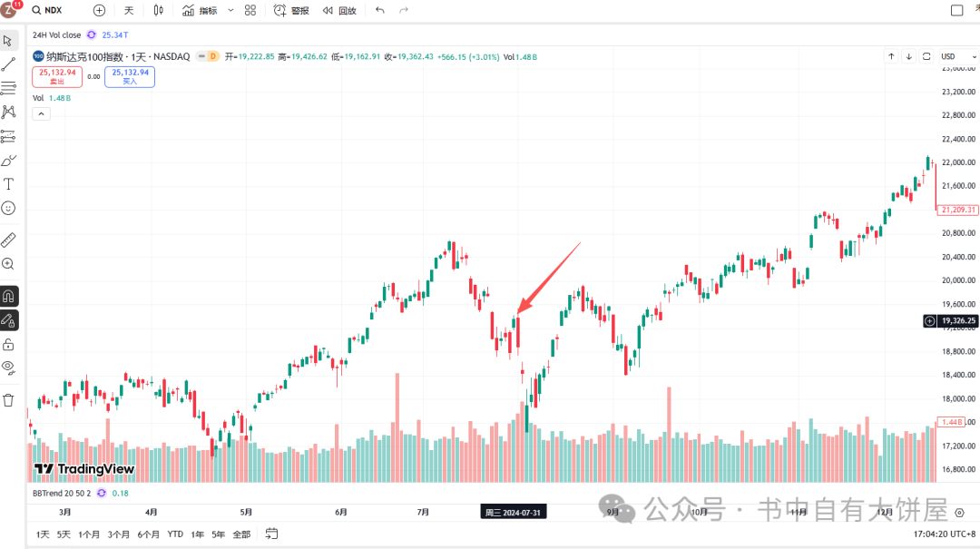This screenshot has height=549, width=980.
Task: Select the Text annotation tool
Action: [9, 183]
